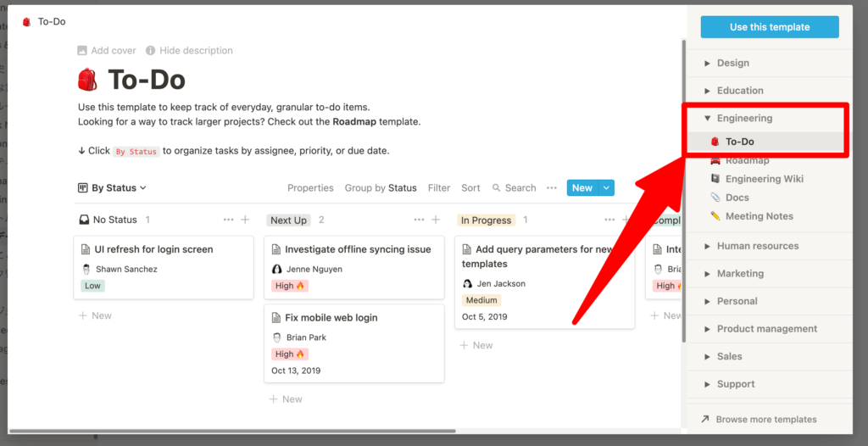Click the Use this template button
868x446 pixels.
(x=770, y=27)
